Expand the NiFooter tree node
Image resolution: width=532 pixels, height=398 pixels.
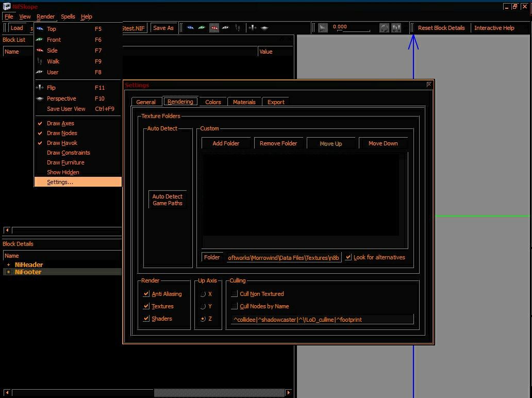tap(8, 272)
